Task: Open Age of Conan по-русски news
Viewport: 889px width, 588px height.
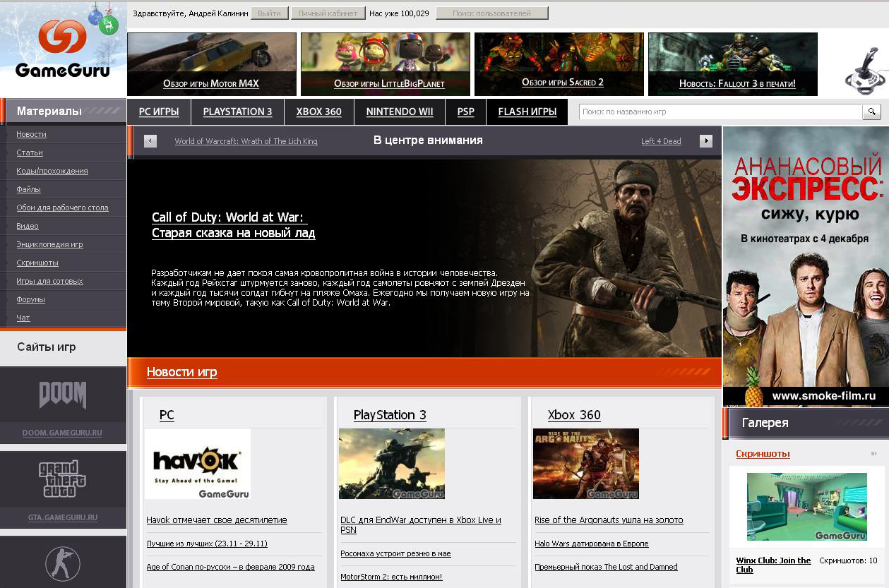Action: pos(230,567)
